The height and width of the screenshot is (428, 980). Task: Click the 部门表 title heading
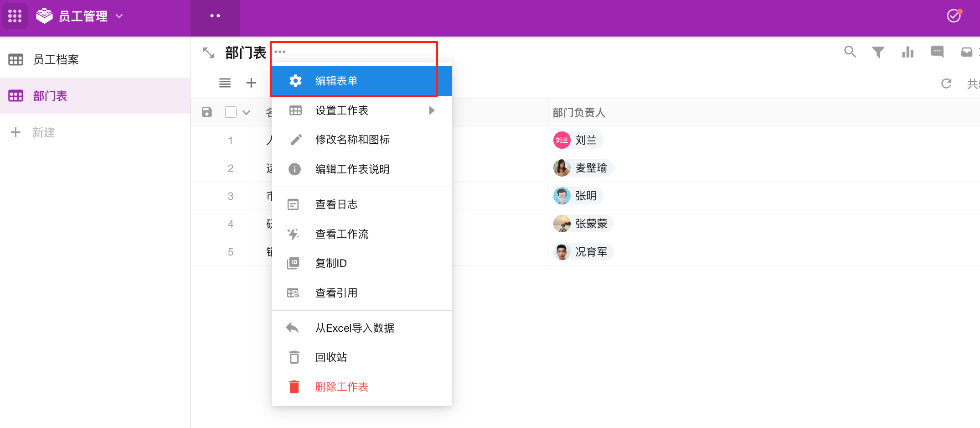click(246, 53)
